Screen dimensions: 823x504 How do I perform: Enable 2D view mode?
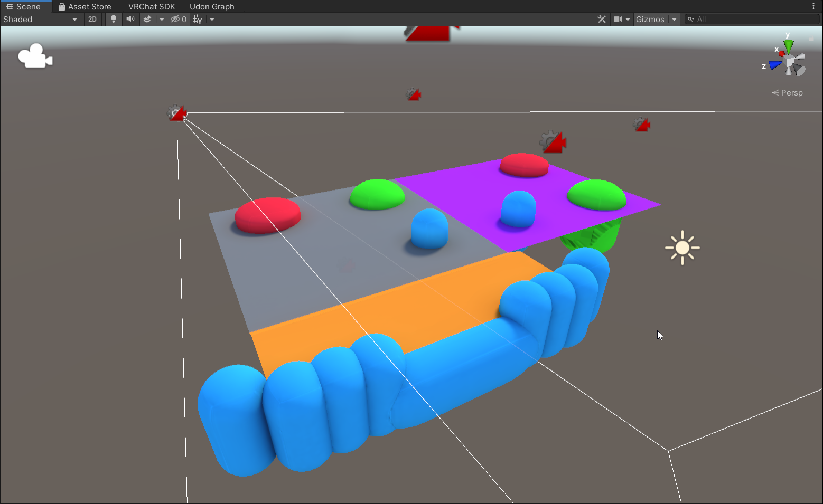pos(92,19)
